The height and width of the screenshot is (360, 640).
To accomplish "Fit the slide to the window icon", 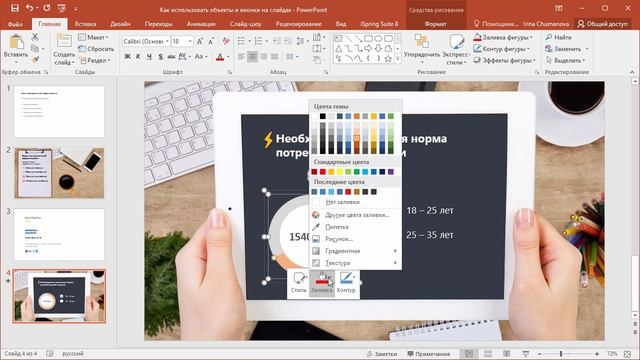I will coord(628,354).
